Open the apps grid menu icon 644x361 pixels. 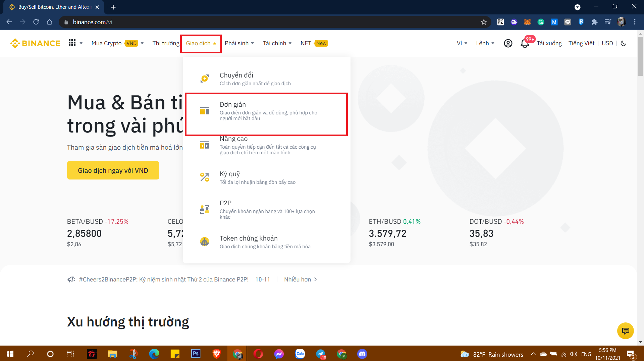coord(72,43)
